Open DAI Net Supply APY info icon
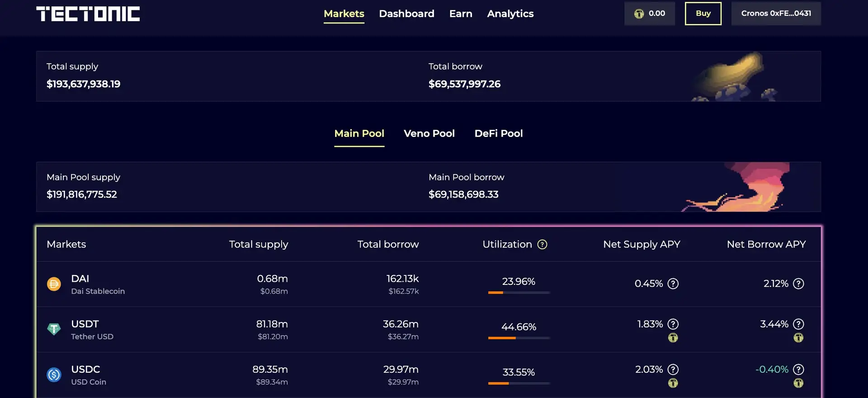The height and width of the screenshot is (398, 868). click(x=673, y=284)
